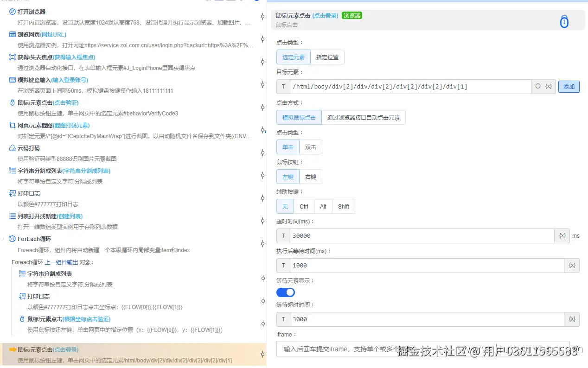Open the (网址URL) link
This screenshot has width=588, height=368.
point(53,34)
